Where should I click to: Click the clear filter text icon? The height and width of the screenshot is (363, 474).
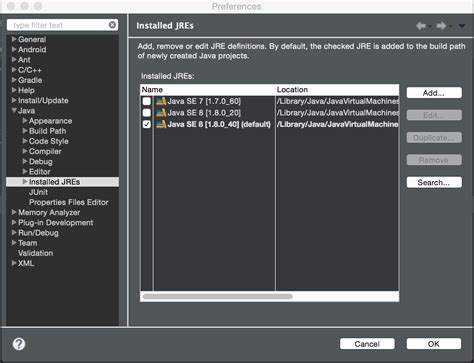tap(112, 25)
